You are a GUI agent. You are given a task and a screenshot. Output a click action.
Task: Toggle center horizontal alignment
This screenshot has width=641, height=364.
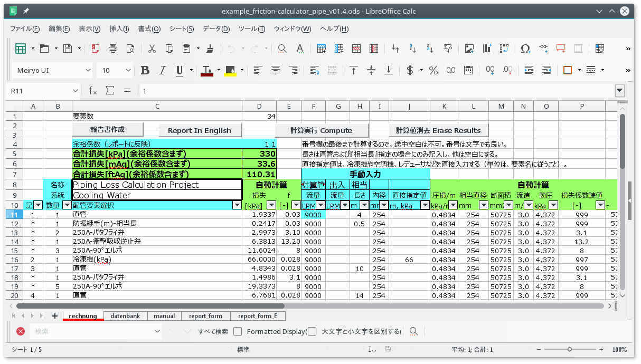[276, 70]
